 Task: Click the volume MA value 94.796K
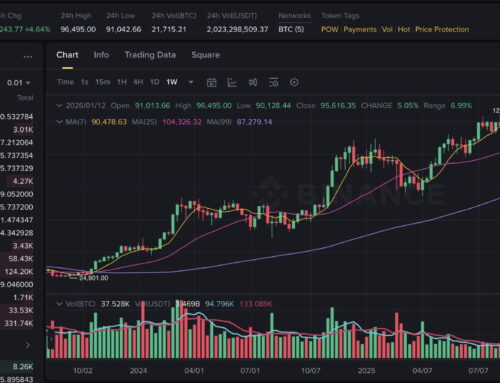(219, 304)
